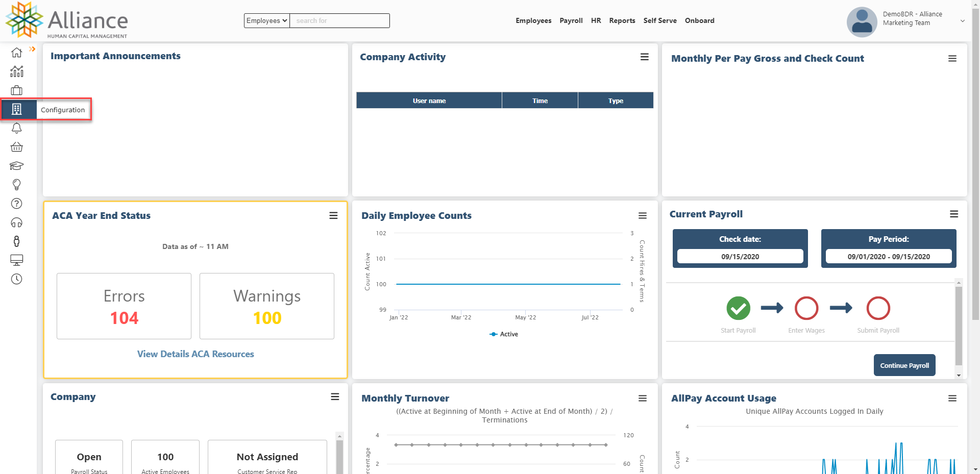This screenshot has width=980, height=474.
Task: Click the 'Data as of ~ 11 AM' text
Action: (195, 246)
